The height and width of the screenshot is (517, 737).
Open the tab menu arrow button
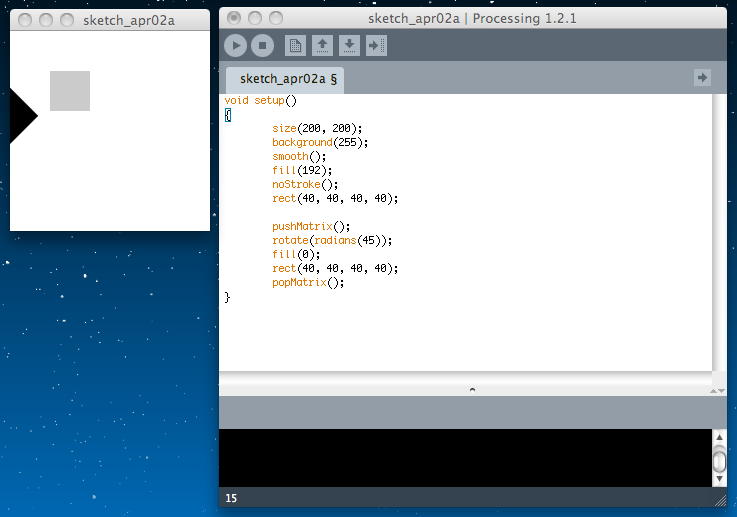tap(702, 78)
